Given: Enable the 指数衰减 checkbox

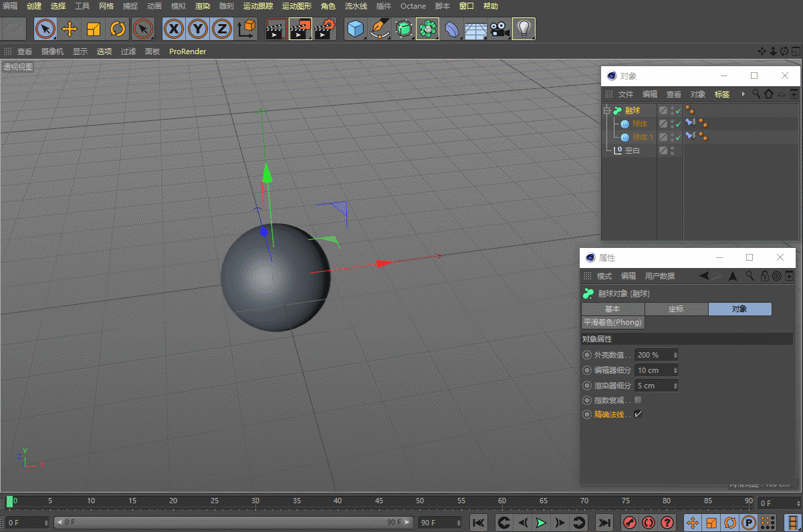Looking at the screenshot, I should 638,400.
